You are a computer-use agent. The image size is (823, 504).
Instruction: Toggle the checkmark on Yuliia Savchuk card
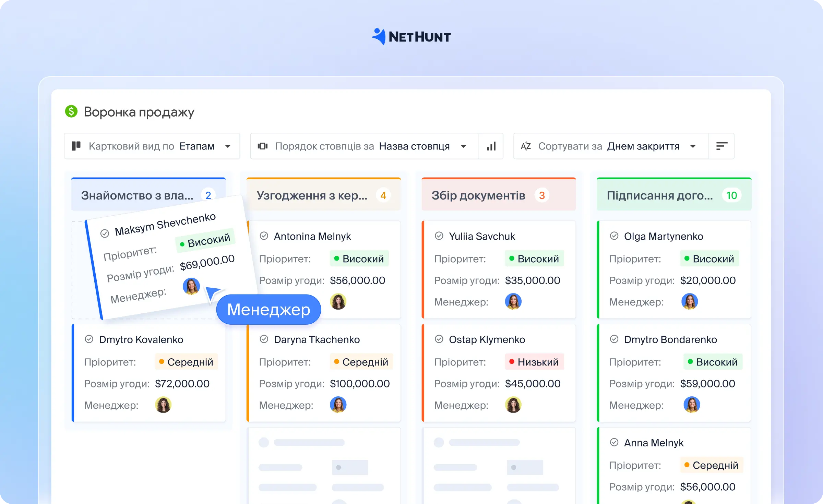(x=439, y=236)
